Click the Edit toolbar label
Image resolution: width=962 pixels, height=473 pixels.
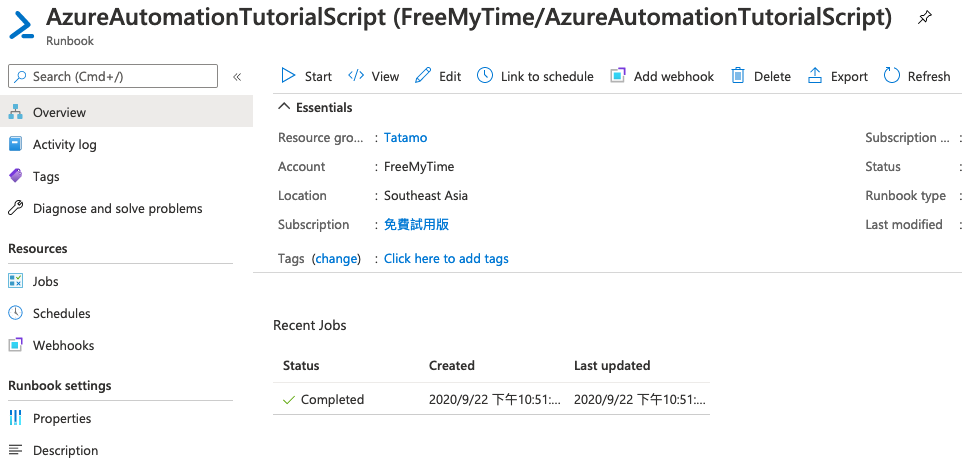[450, 77]
